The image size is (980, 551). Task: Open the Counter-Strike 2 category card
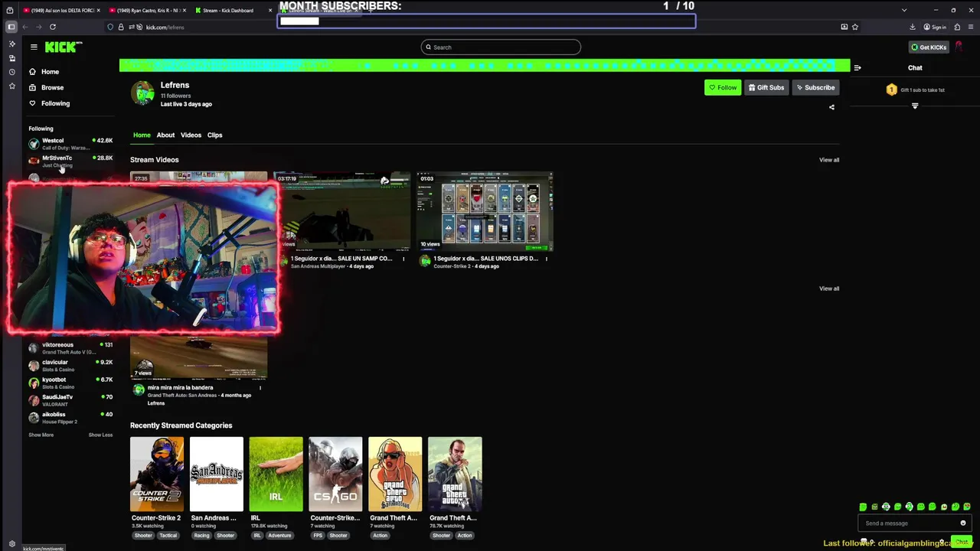tap(157, 474)
